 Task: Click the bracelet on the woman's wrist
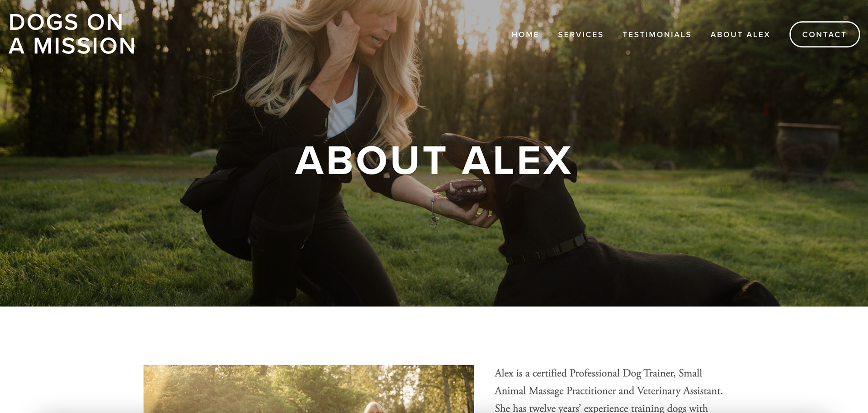(434, 211)
